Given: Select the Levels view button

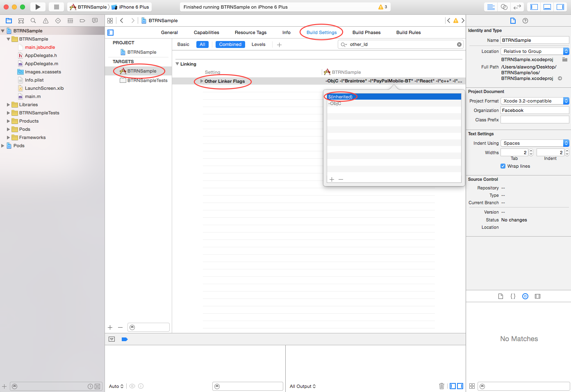Looking at the screenshot, I should [x=258, y=44].
